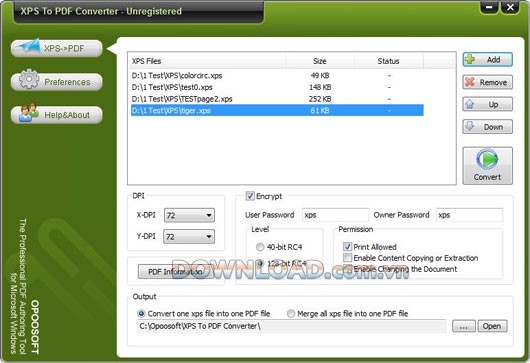Click the Up arrow icon
The height and width of the screenshot is (363, 530).
coord(470,104)
